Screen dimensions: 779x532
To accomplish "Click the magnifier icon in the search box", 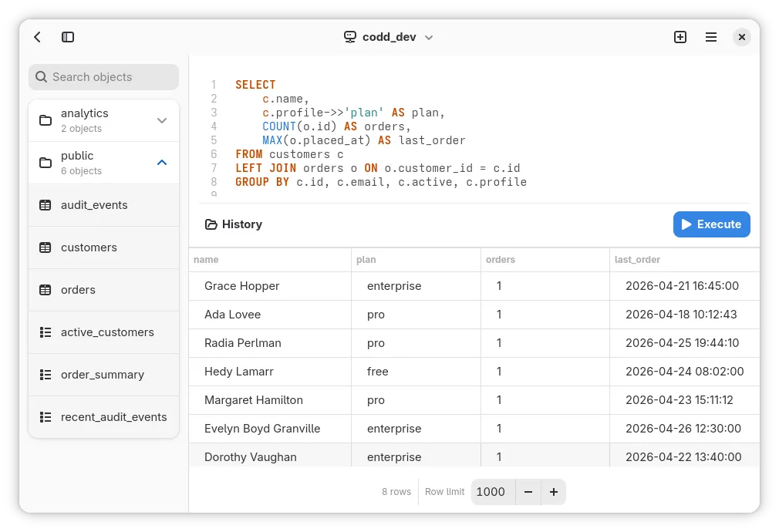I will [41, 77].
